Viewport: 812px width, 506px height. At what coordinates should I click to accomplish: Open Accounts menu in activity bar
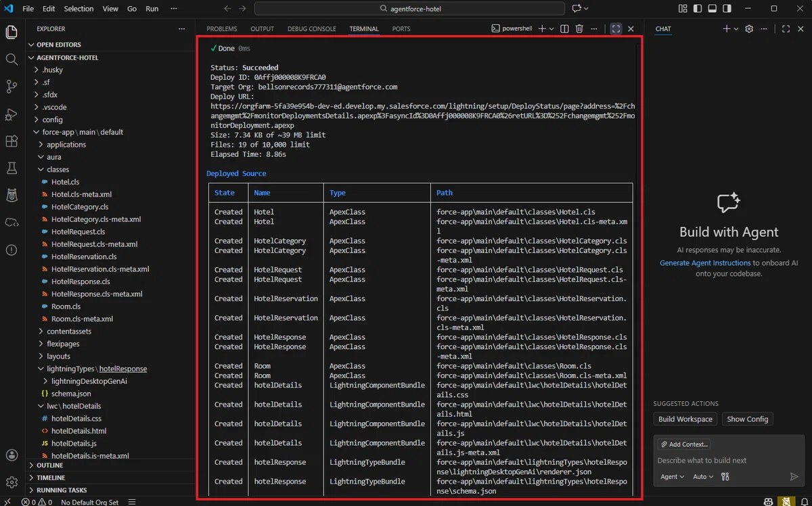coord(12,455)
